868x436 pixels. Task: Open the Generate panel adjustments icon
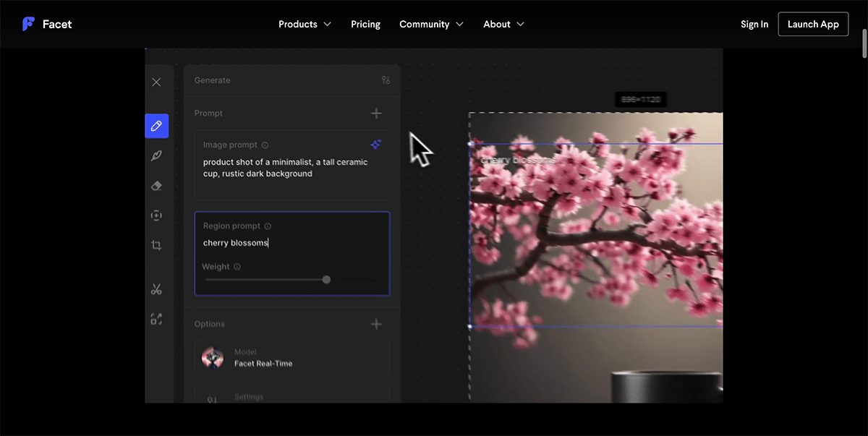386,80
